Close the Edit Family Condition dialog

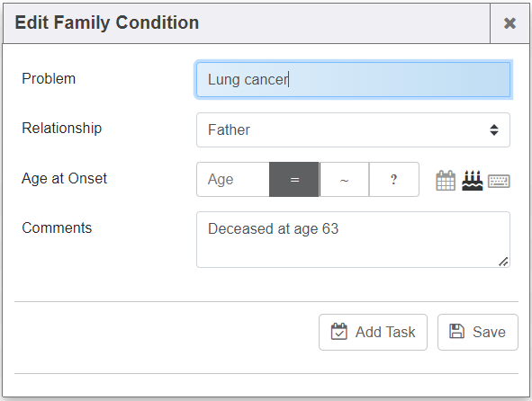click(509, 23)
